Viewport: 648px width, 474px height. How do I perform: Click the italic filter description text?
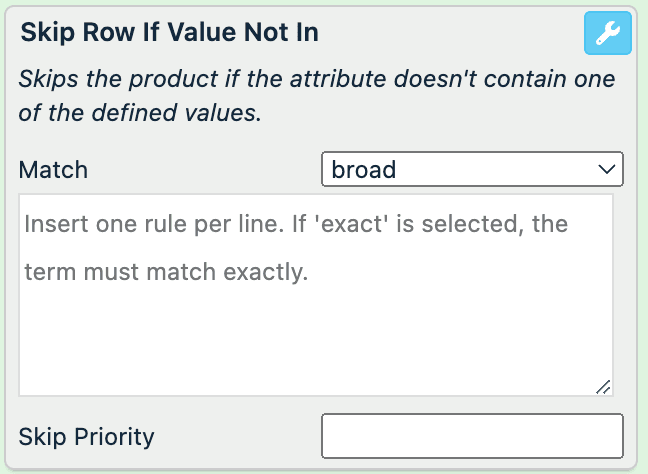pos(315,79)
